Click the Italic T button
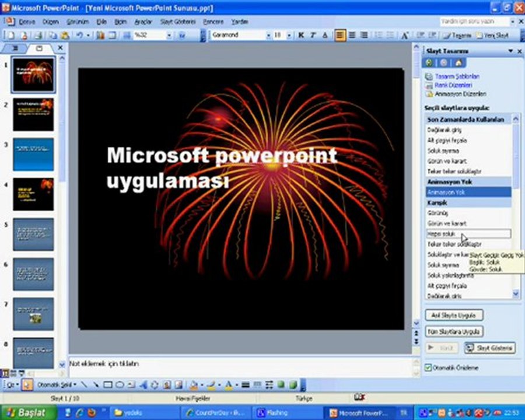 pyautogui.click(x=313, y=35)
